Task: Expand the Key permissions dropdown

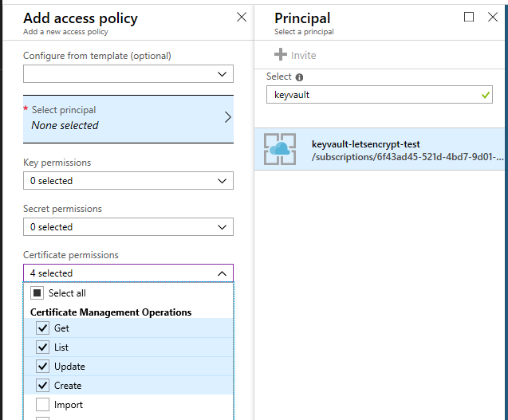Action: [128, 181]
